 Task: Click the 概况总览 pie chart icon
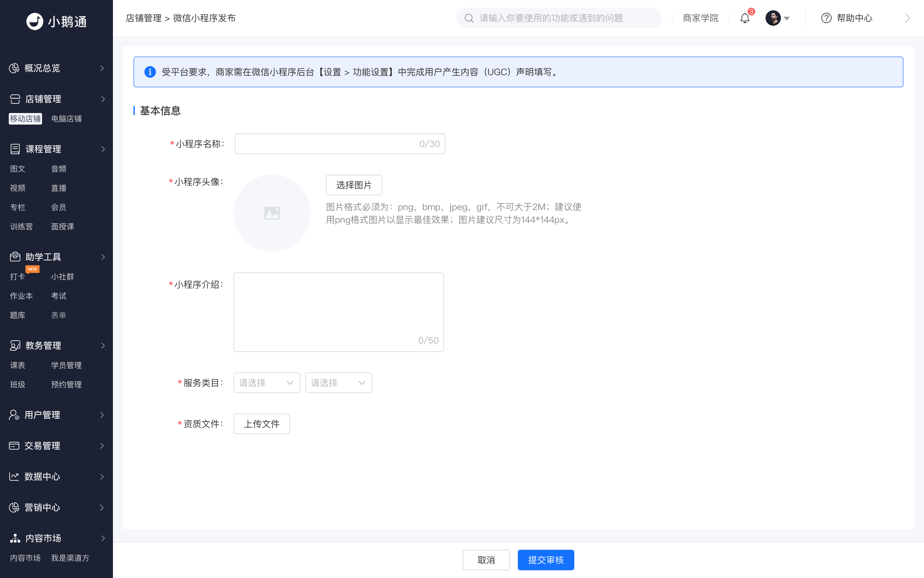14,68
